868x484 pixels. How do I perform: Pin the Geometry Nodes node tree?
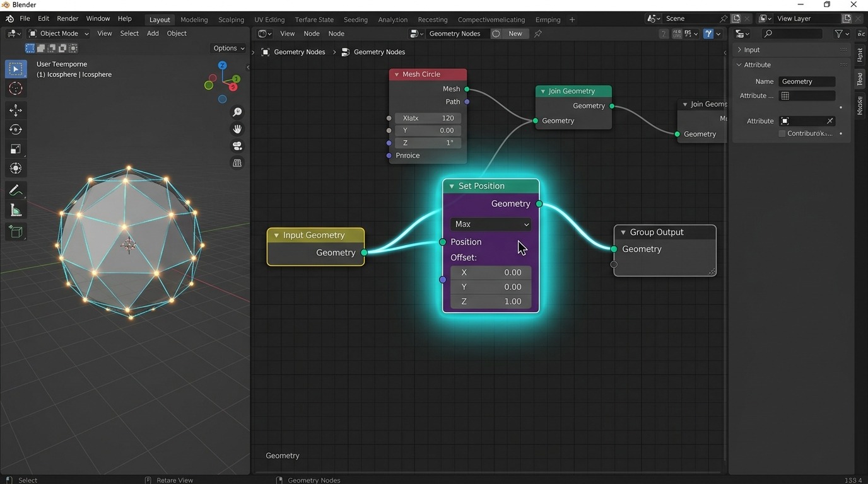click(x=538, y=33)
